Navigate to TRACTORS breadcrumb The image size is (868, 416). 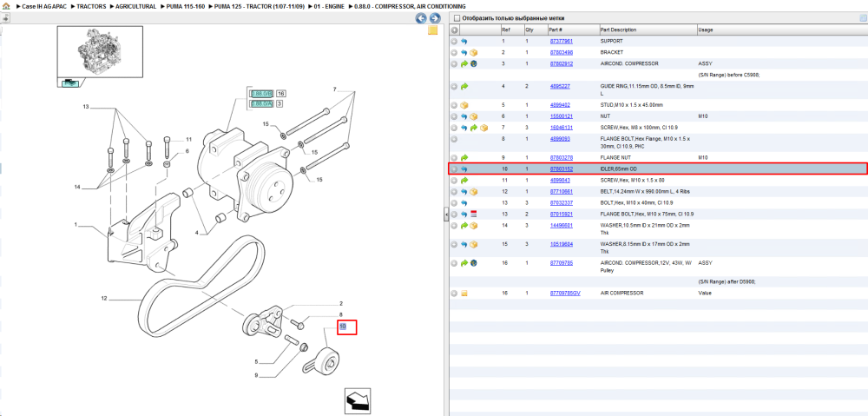(x=91, y=6)
